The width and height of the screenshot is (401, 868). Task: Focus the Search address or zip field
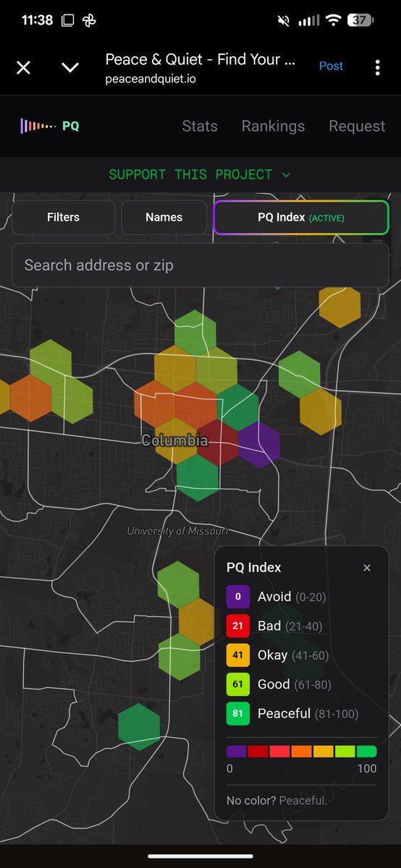[x=200, y=265]
